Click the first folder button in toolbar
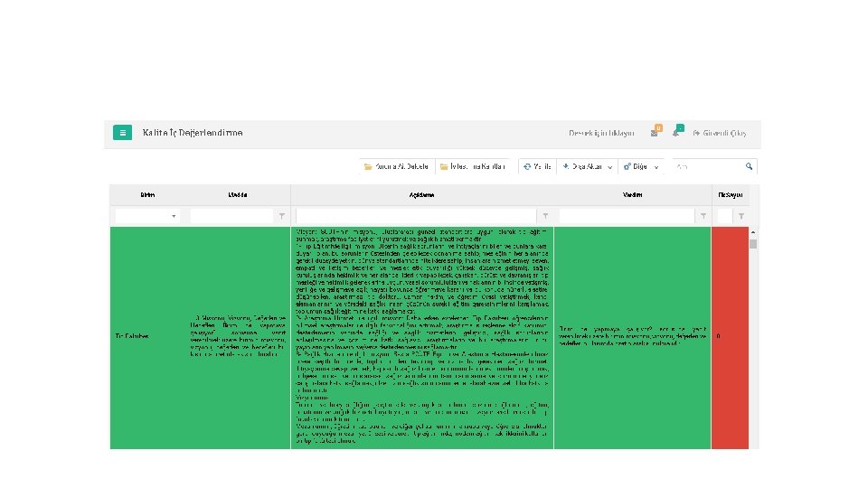The height and width of the screenshot is (488, 868). [396, 166]
